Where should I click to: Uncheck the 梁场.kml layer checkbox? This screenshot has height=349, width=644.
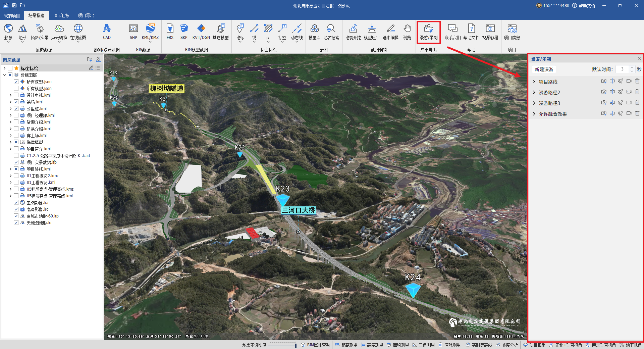tap(16, 102)
